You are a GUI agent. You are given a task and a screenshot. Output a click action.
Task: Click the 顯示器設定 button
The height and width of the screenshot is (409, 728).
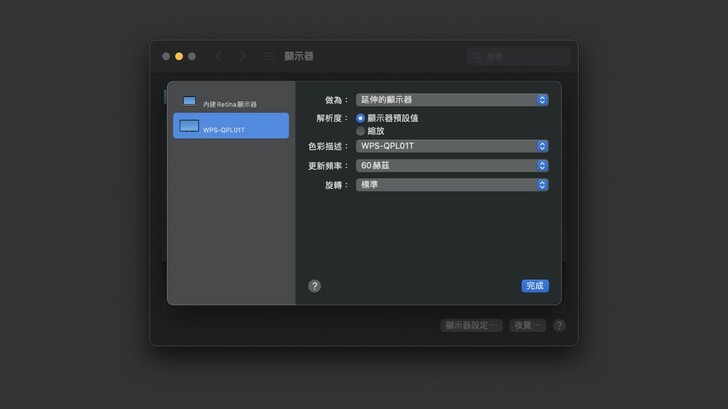(x=471, y=325)
